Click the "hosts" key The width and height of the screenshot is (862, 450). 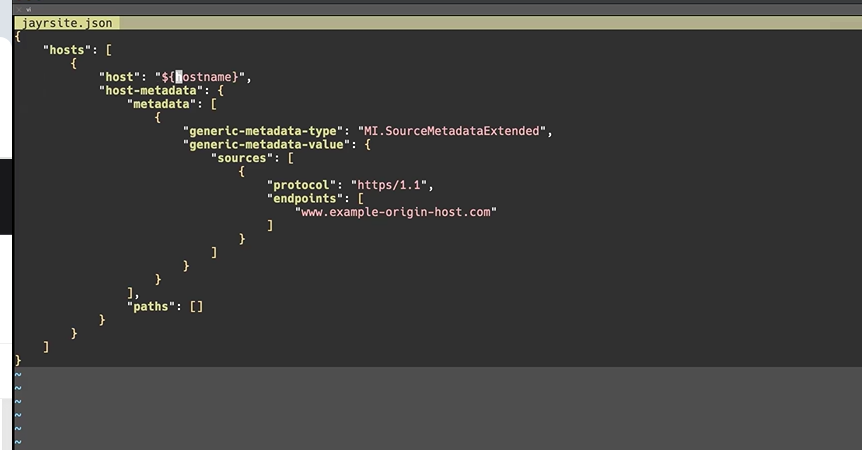(x=67, y=50)
